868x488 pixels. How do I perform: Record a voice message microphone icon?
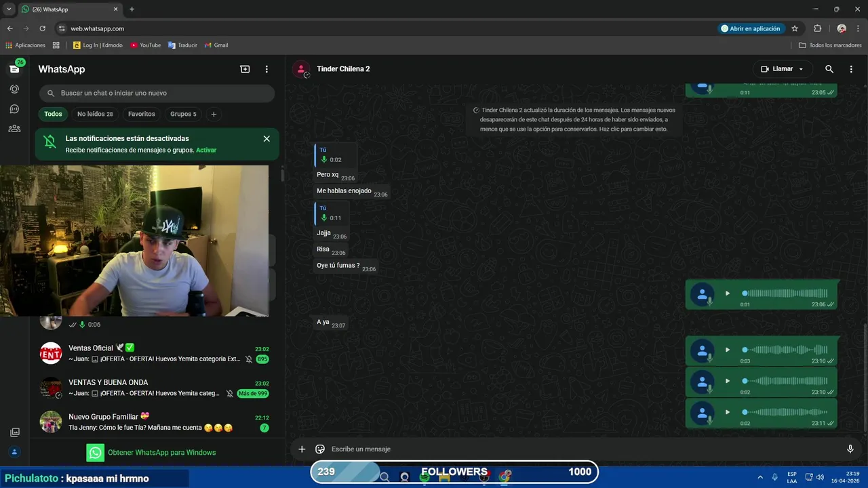tap(850, 449)
